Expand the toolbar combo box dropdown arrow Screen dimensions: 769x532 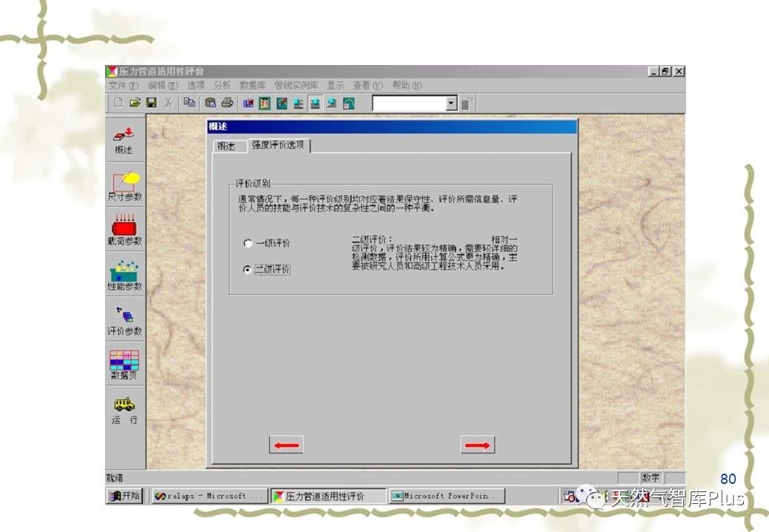[x=451, y=103]
